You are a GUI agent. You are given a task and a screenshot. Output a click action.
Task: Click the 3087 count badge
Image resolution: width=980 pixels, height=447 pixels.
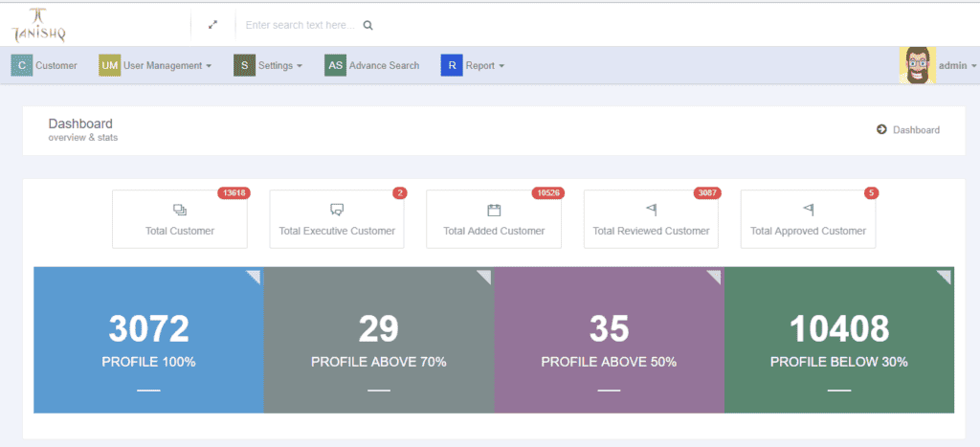pos(707,193)
